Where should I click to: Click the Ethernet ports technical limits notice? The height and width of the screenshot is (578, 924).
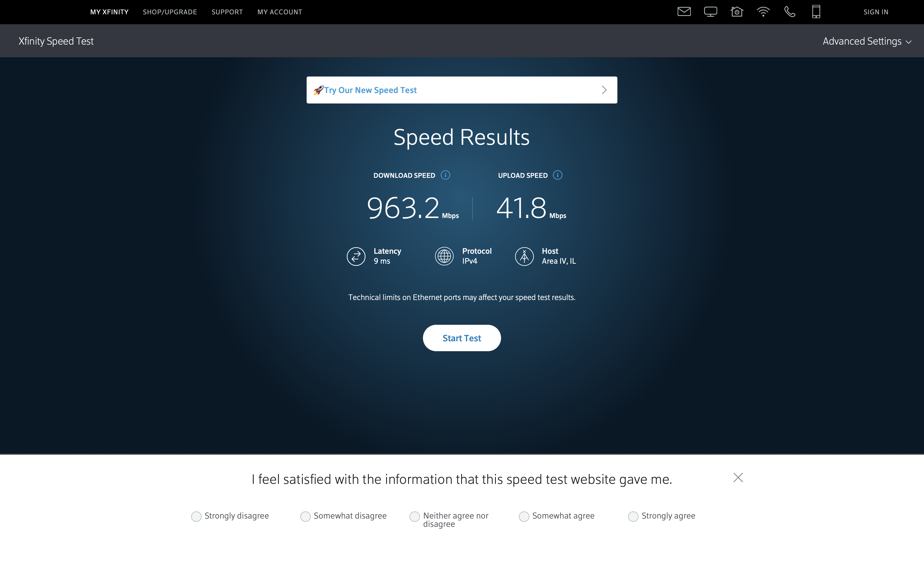tap(462, 298)
